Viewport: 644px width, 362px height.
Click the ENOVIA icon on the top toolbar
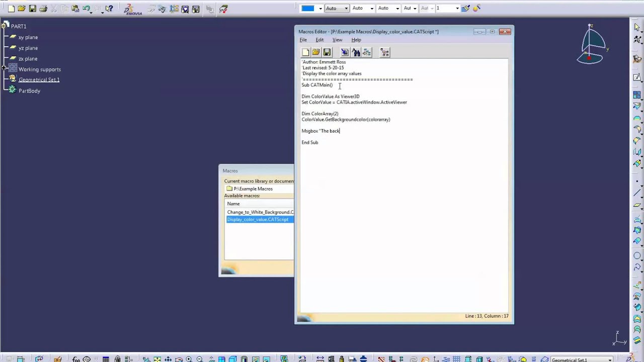[x=130, y=9]
